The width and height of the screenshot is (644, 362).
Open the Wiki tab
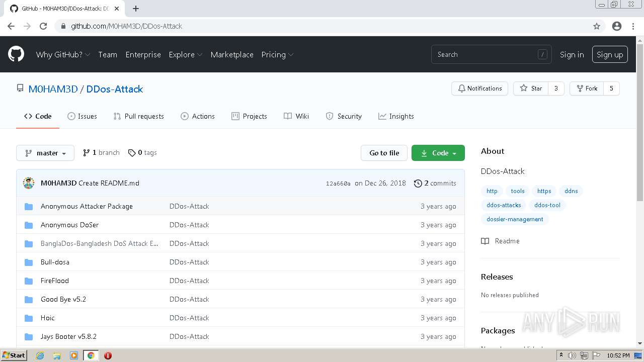[296, 116]
